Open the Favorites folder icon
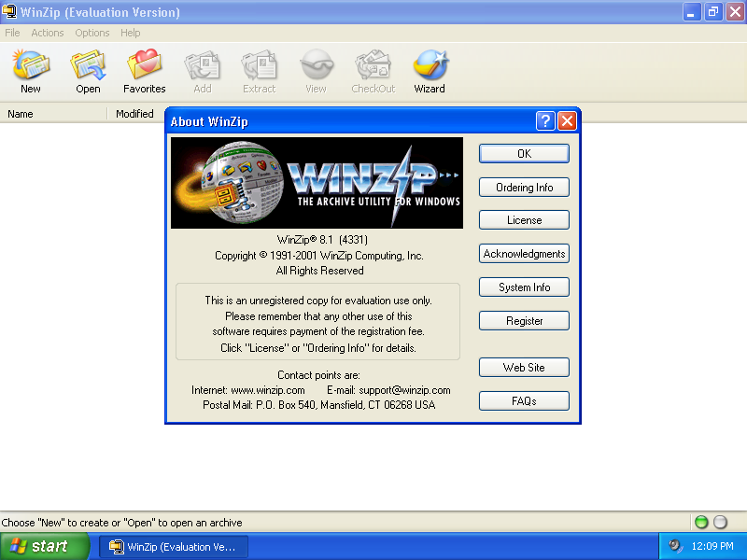This screenshot has height=560, width=747. (x=145, y=72)
